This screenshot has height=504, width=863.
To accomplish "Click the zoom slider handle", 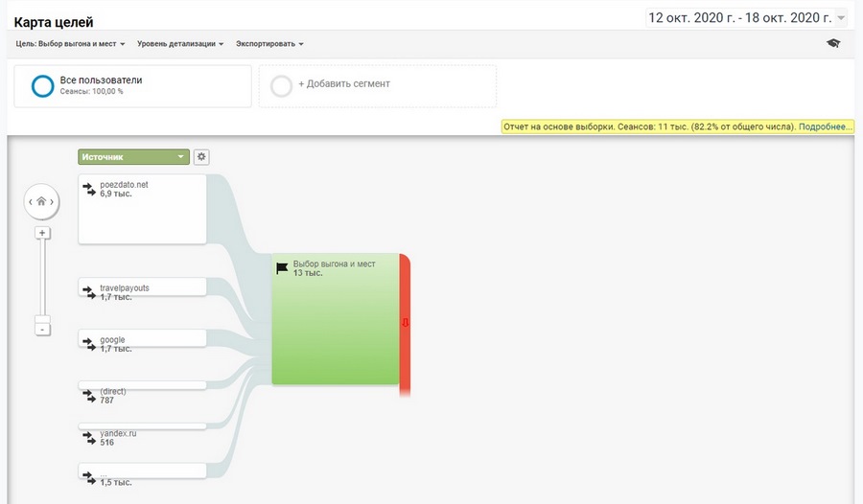I will coord(42,319).
